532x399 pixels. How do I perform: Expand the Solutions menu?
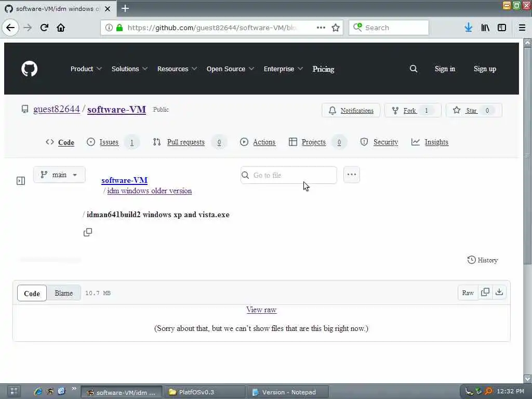coord(129,69)
